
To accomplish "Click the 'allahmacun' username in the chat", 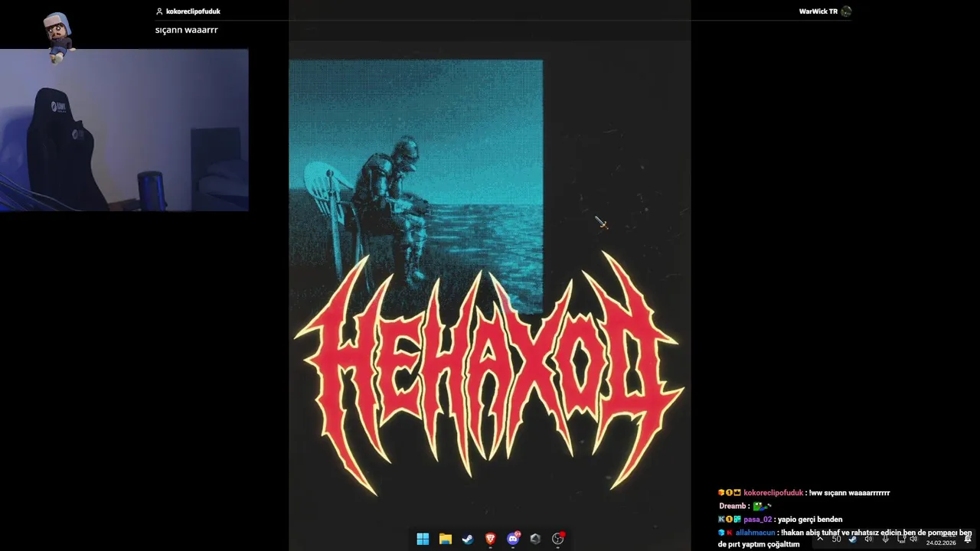I will (755, 533).
